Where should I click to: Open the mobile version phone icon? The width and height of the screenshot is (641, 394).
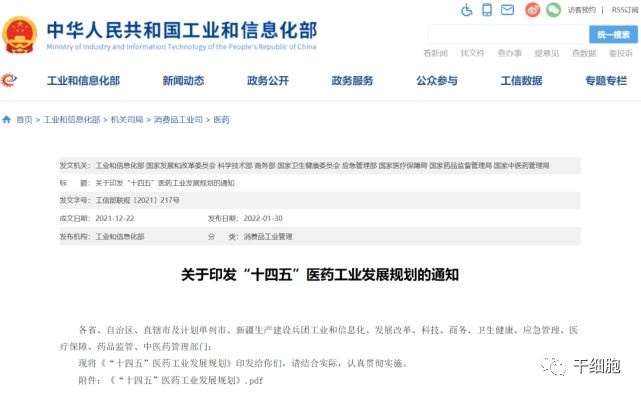click(486, 10)
